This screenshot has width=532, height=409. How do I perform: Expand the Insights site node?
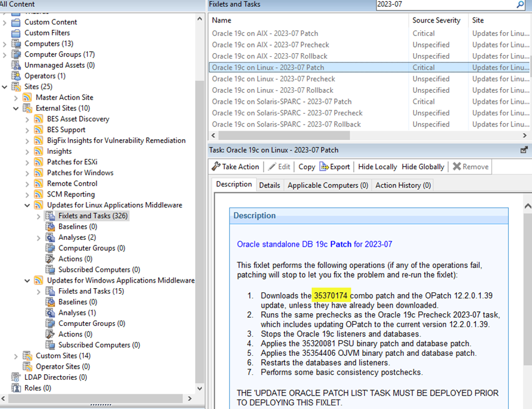pos(27,151)
